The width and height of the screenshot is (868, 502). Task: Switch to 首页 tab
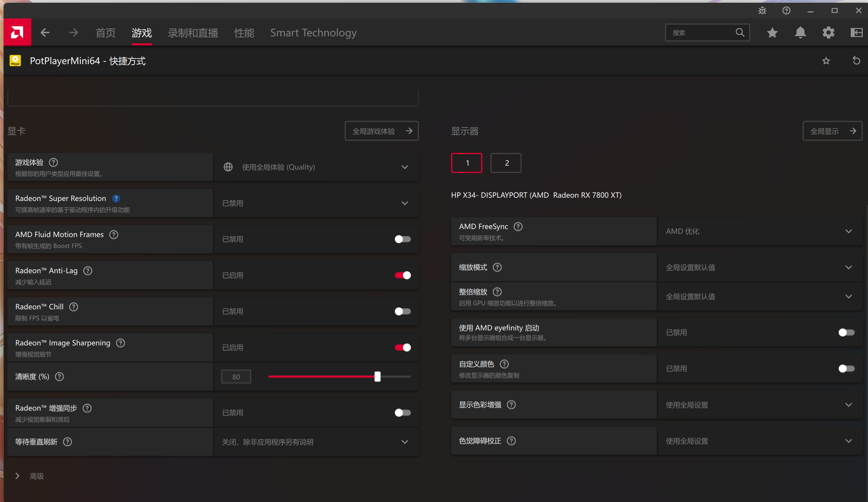106,33
